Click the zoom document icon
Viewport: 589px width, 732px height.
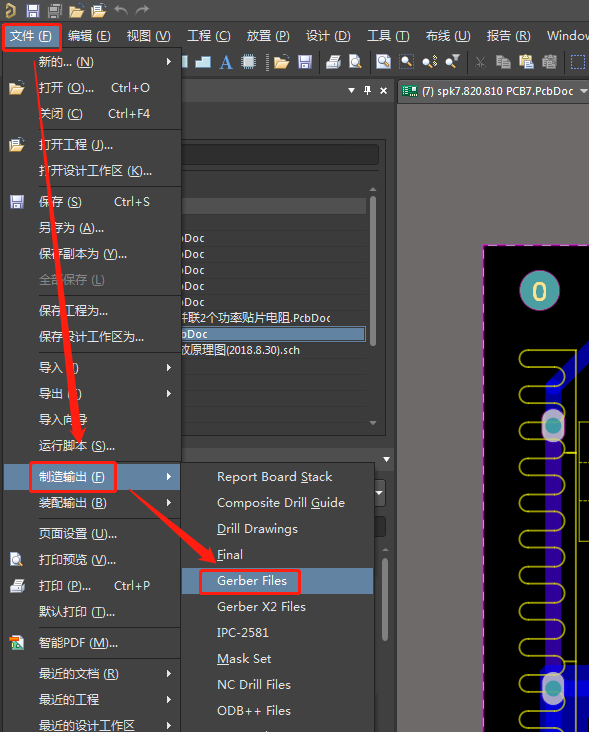tap(383, 62)
